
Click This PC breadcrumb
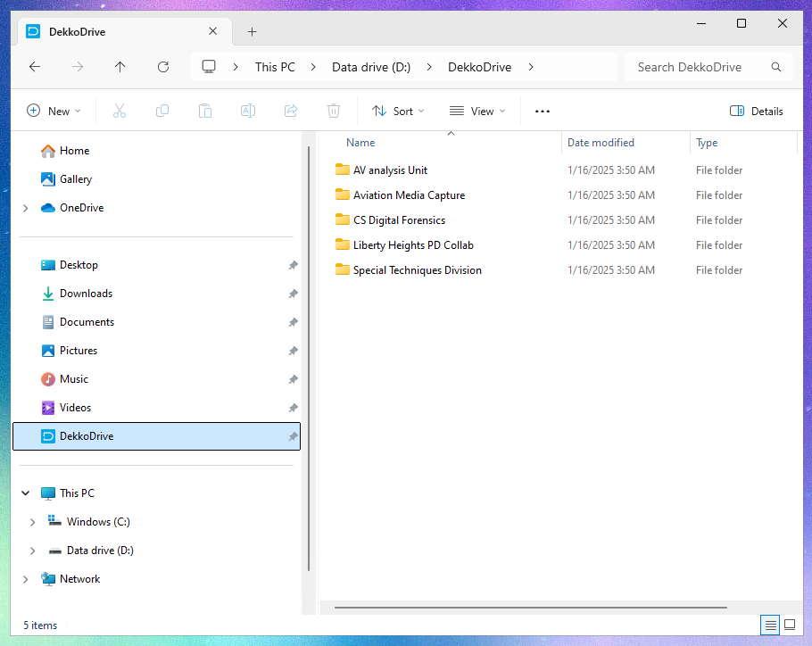275,67
